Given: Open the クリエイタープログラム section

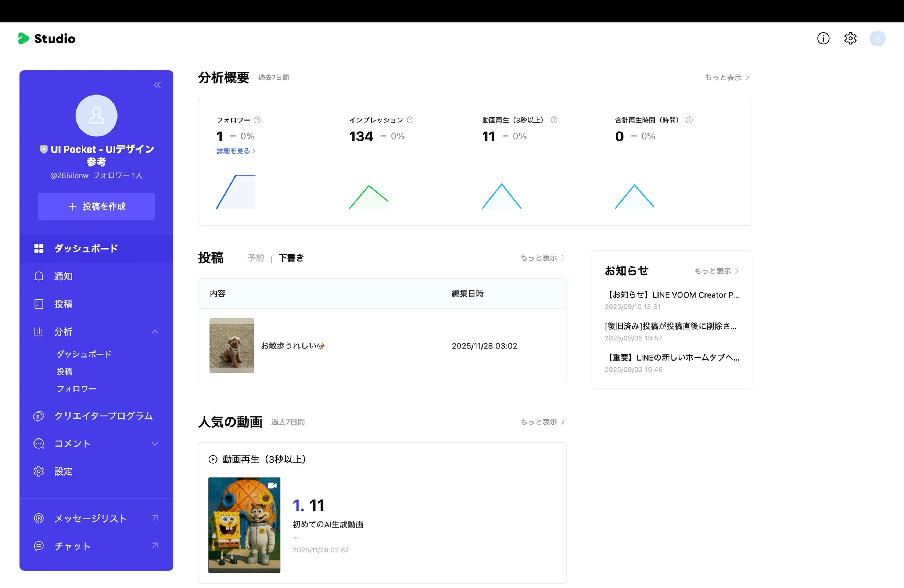Looking at the screenshot, I should point(104,416).
